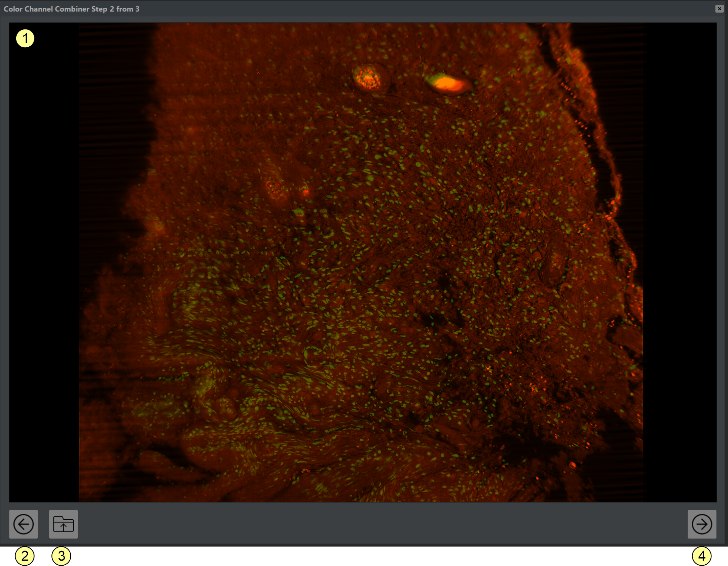
Task: Close the Color Channel Combiner dialog
Action: coord(719,9)
